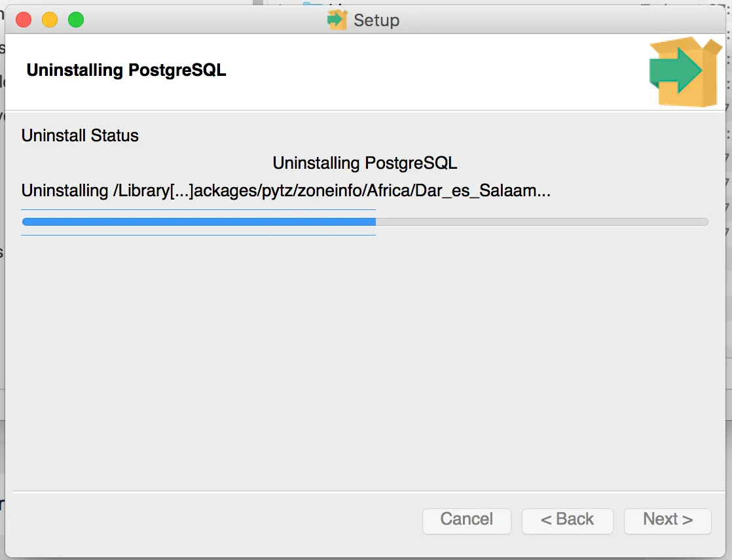Click the 'Uninstall Status' label
This screenshot has width=732, height=560.
point(80,135)
